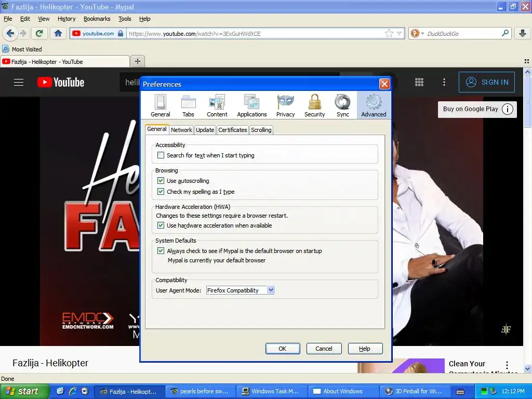Click the browser Forward arrow
Viewport: 532px width, 399px height.
[23, 33]
